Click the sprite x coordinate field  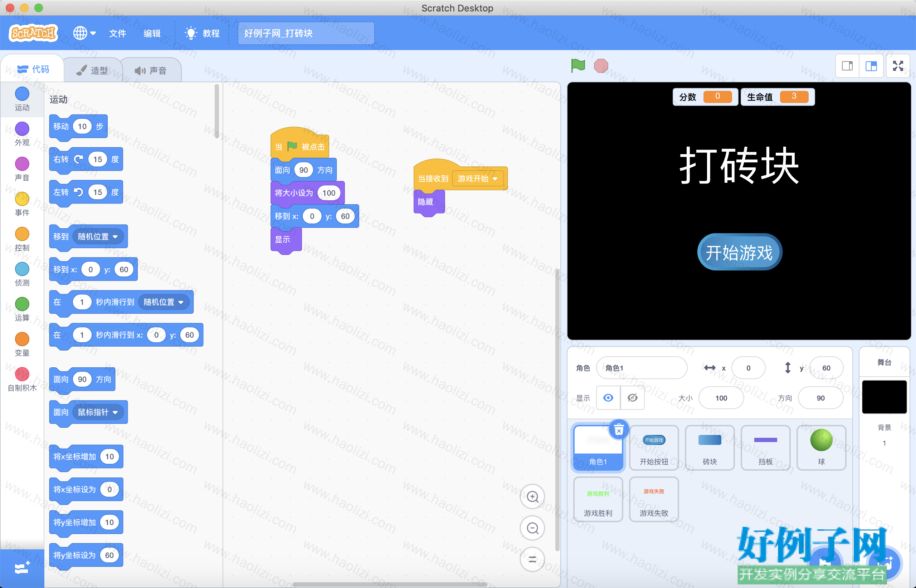(x=748, y=368)
